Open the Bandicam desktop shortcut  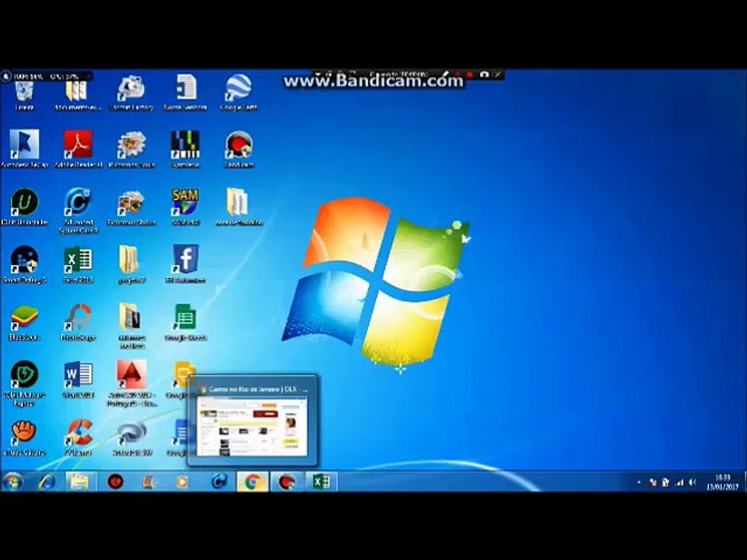tap(239, 149)
